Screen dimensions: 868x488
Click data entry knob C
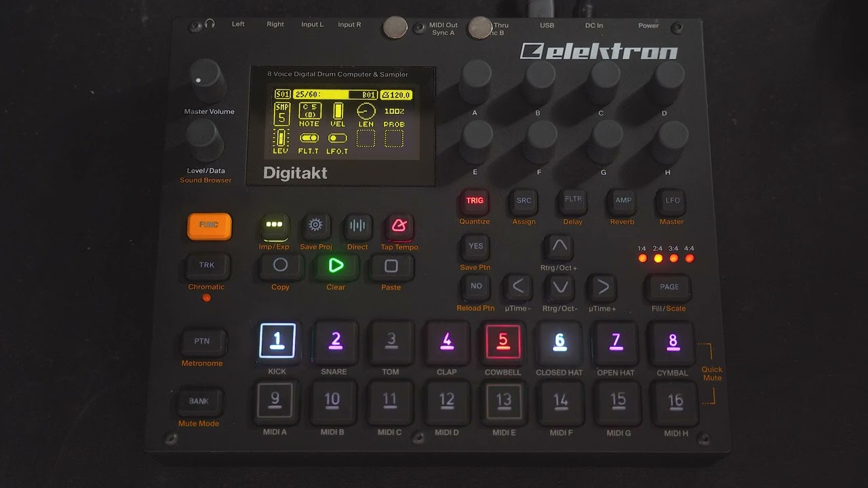(604, 81)
